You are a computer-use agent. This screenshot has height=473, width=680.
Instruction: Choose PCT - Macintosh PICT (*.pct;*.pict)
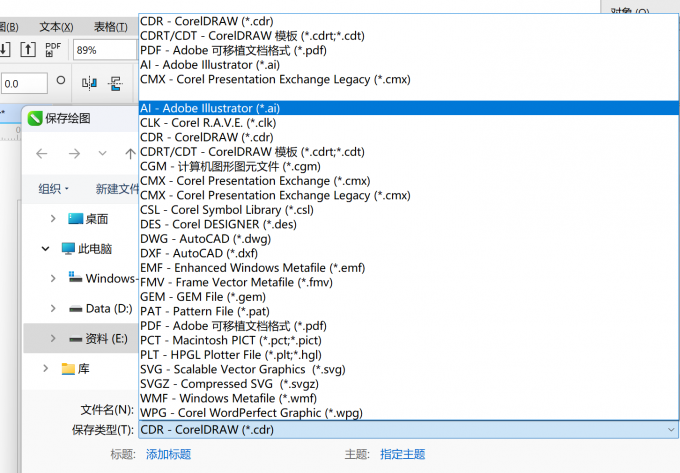point(409,340)
